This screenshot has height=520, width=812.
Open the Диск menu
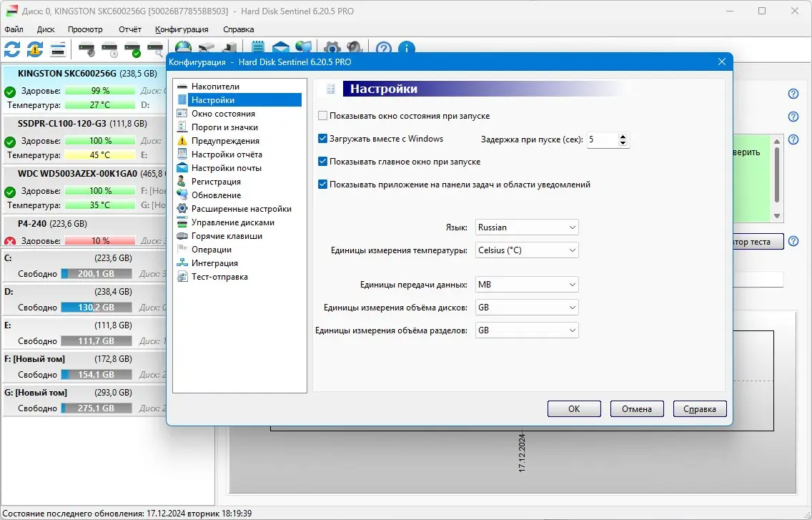pyautogui.click(x=46, y=29)
